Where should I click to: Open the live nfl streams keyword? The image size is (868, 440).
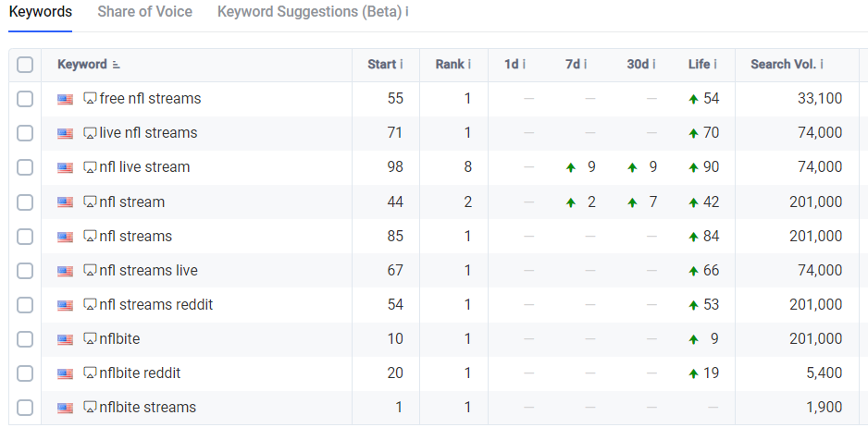(148, 133)
